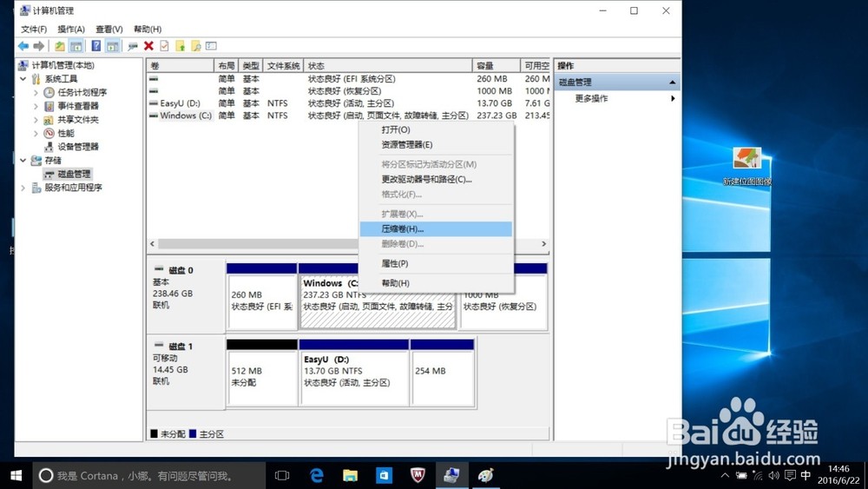Open the 帮助(H) menu in menu bar

click(148, 29)
